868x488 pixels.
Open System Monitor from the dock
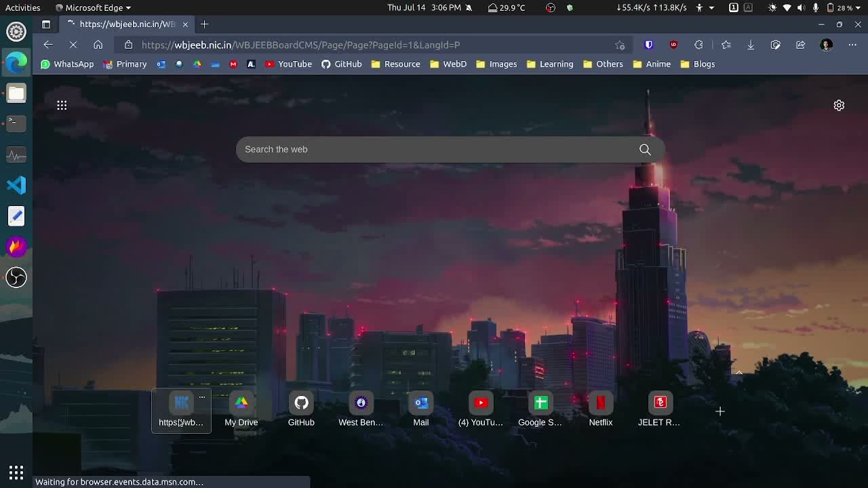pos(16,155)
